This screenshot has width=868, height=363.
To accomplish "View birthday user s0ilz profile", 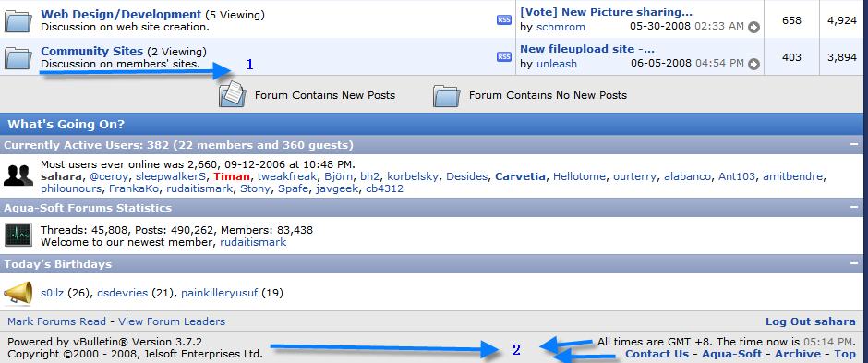I will click(x=53, y=293).
